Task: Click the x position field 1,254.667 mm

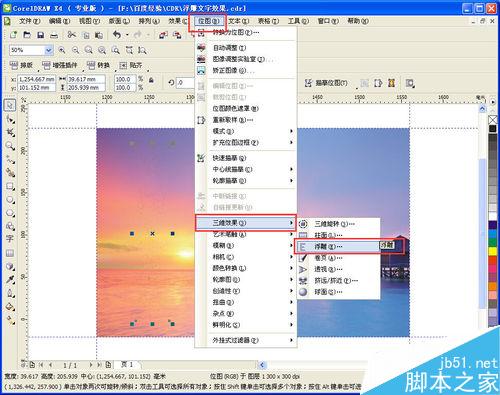Action: pyautogui.click(x=37, y=79)
